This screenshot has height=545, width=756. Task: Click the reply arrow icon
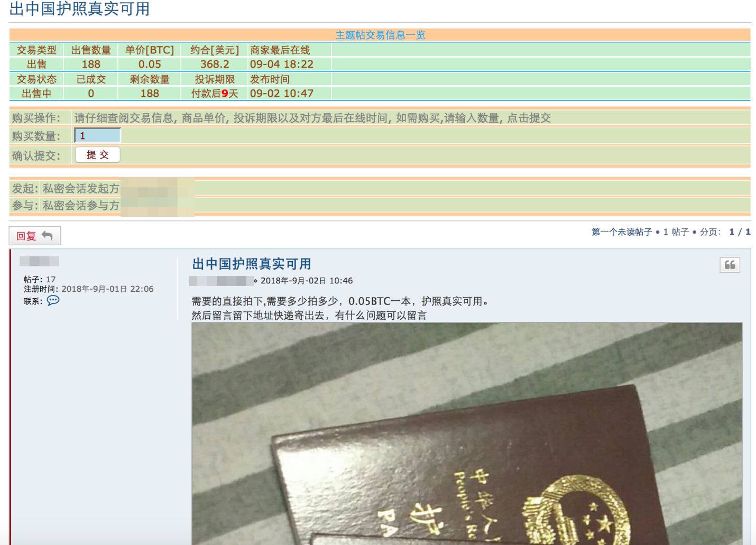(48, 236)
